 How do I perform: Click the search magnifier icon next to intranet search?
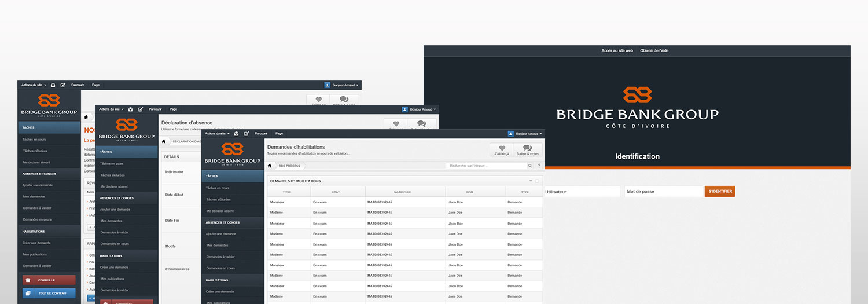tap(530, 166)
